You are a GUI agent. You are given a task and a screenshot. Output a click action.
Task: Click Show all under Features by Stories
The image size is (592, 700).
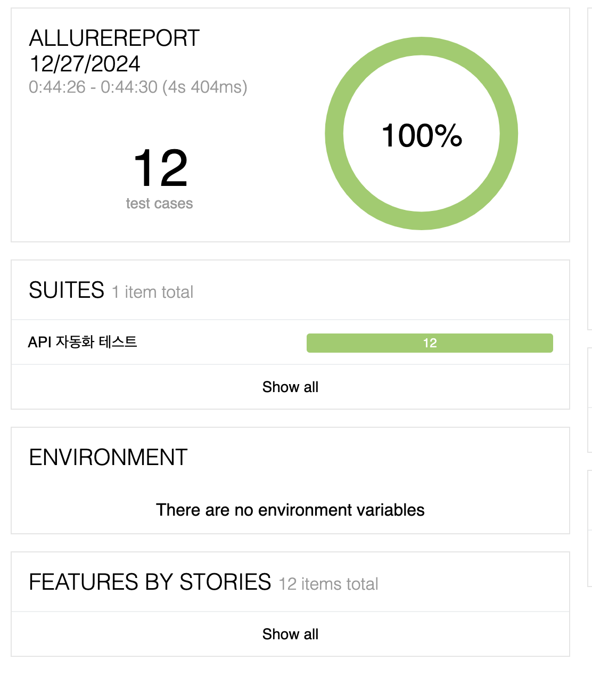[x=290, y=634]
